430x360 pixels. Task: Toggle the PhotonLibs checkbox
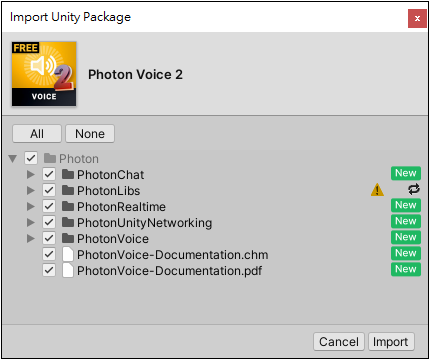point(49,190)
